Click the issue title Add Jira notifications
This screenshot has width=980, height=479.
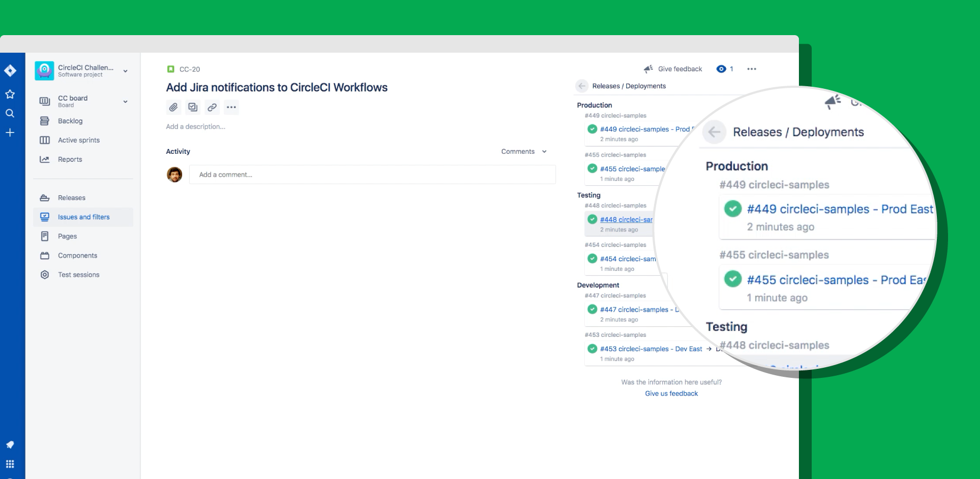click(277, 87)
